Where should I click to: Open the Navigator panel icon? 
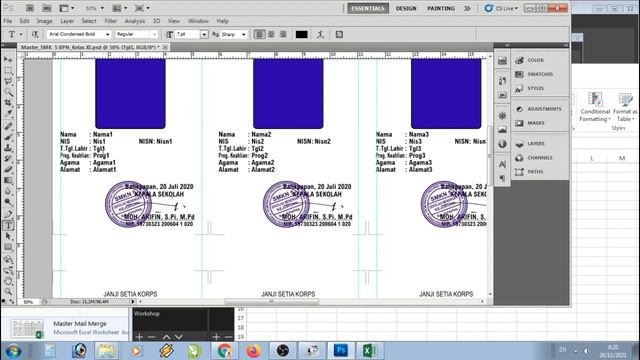point(502,116)
